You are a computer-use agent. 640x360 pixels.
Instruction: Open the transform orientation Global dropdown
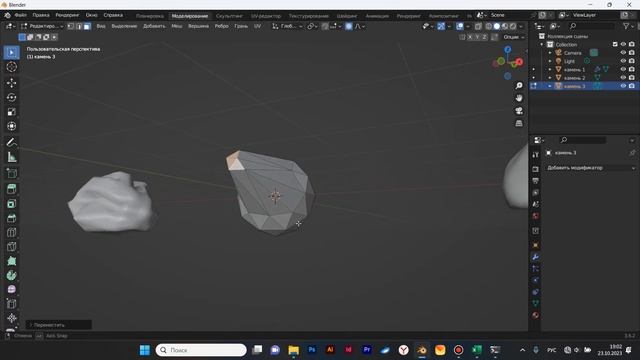pos(288,26)
